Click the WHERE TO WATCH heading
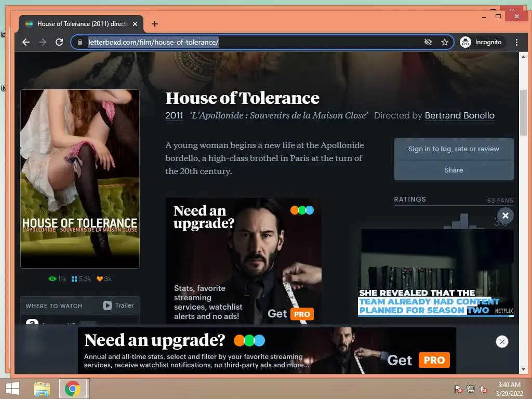 54,305
